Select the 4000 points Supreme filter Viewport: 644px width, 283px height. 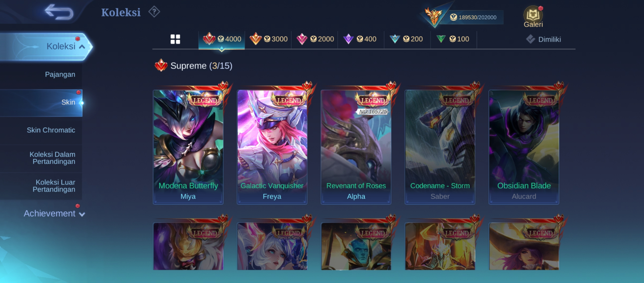pyautogui.click(x=222, y=39)
